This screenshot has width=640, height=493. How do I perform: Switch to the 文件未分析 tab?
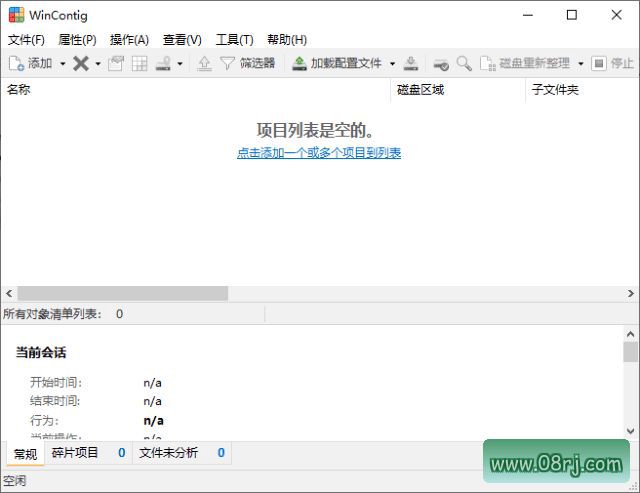coord(182,453)
